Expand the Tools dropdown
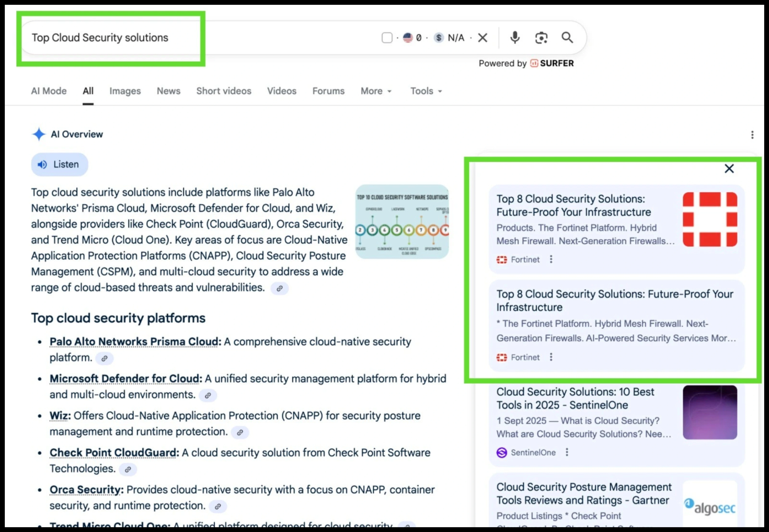The width and height of the screenshot is (769, 532). 426,91
